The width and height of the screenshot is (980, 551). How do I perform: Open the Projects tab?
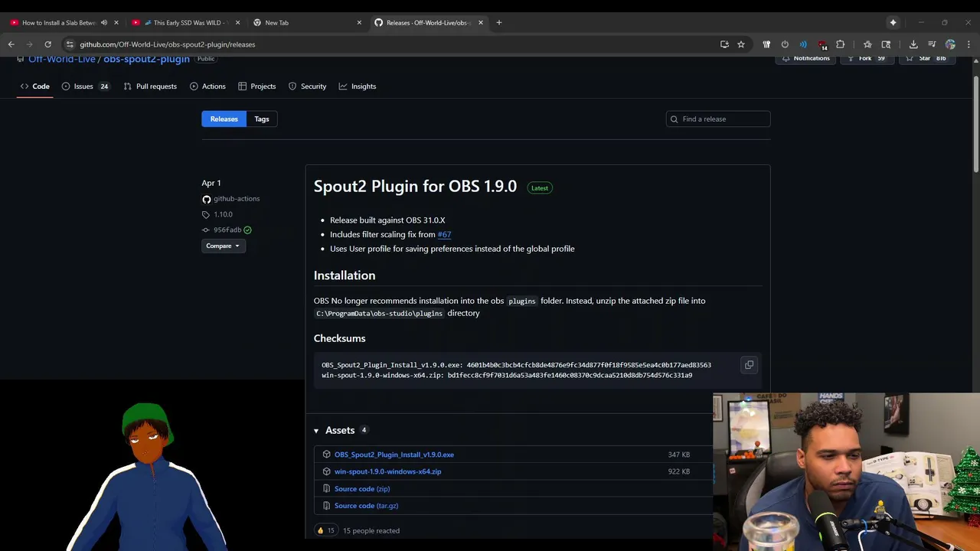tap(257, 86)
